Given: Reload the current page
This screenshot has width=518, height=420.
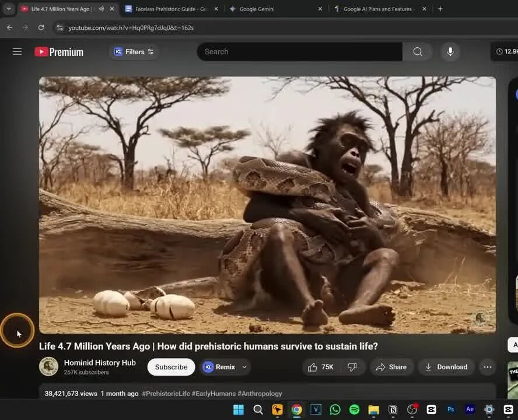Looking at the screenshot, I should [41, 27].
